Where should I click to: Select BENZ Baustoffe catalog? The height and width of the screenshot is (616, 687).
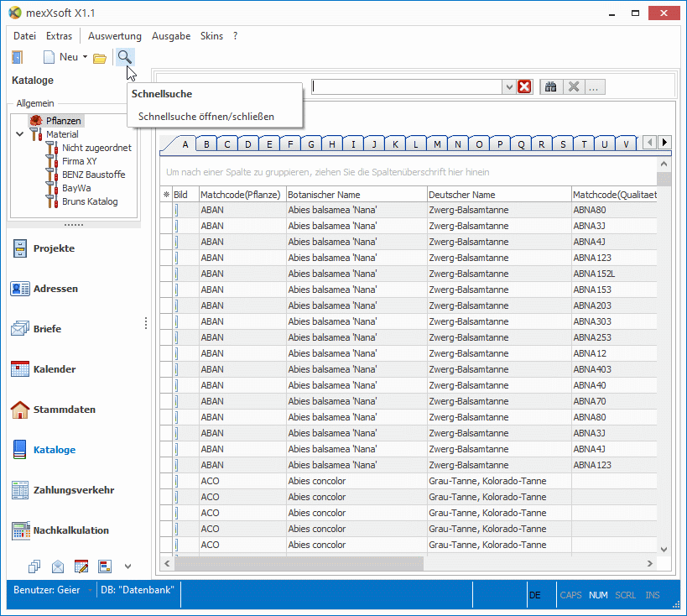(x=93, y=175)
